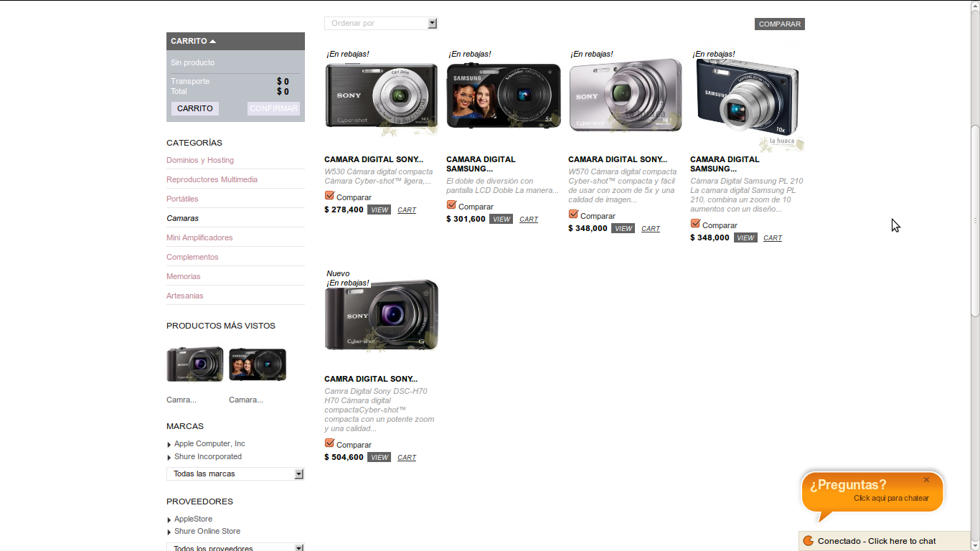
Task: Click the page's vertical scrollbar thumb
Action: tap(975, 220)
